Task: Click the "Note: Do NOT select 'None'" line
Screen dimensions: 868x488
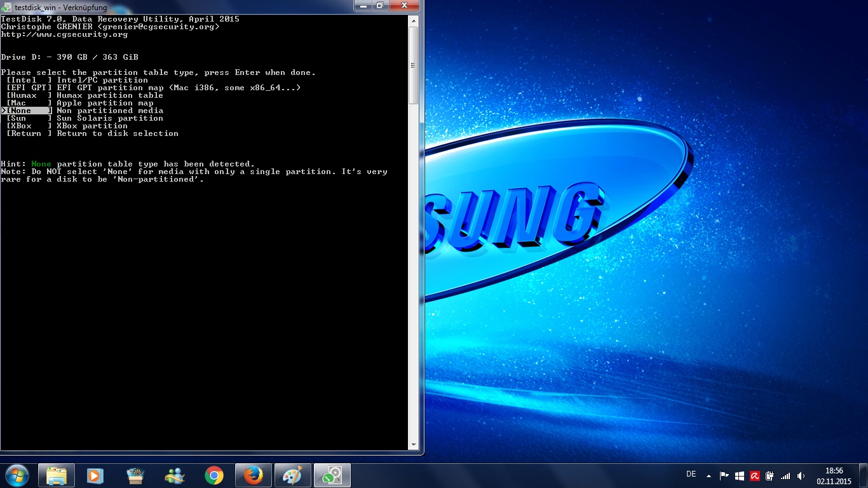Action: pos(194,172)
